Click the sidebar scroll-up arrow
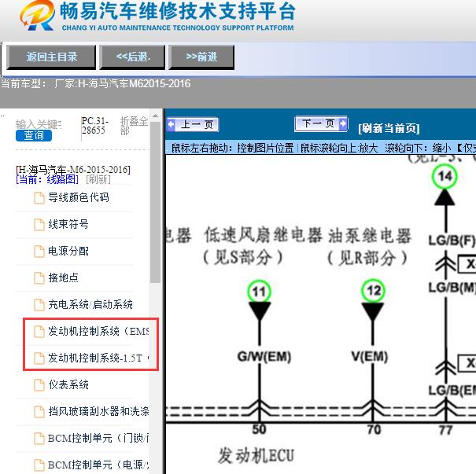This screenshot has height=474, width=476. 155,116
